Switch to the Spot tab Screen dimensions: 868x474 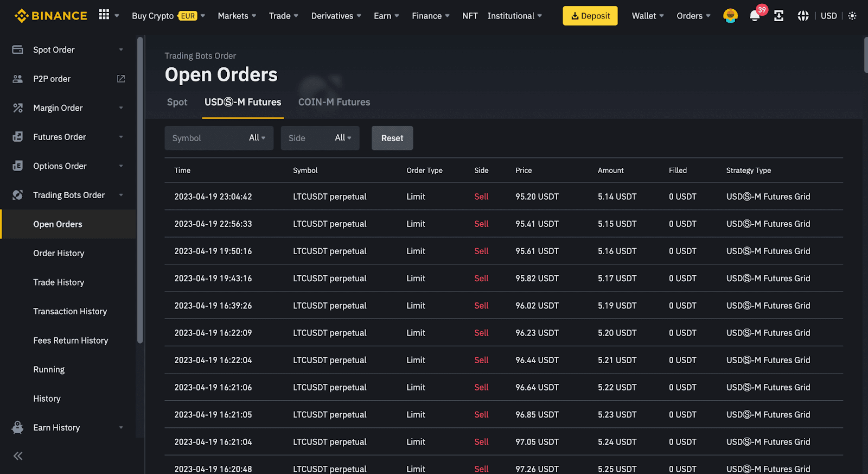point(177,102)
